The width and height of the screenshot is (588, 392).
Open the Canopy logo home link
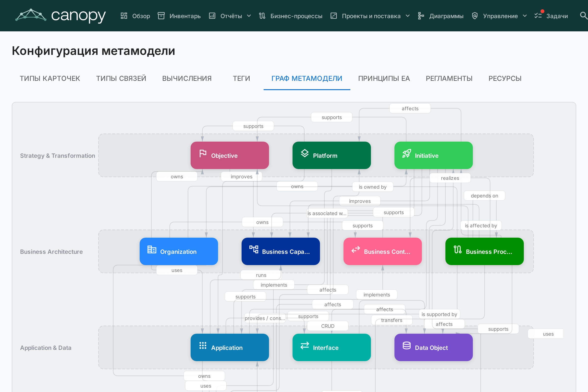click(60, 16)
